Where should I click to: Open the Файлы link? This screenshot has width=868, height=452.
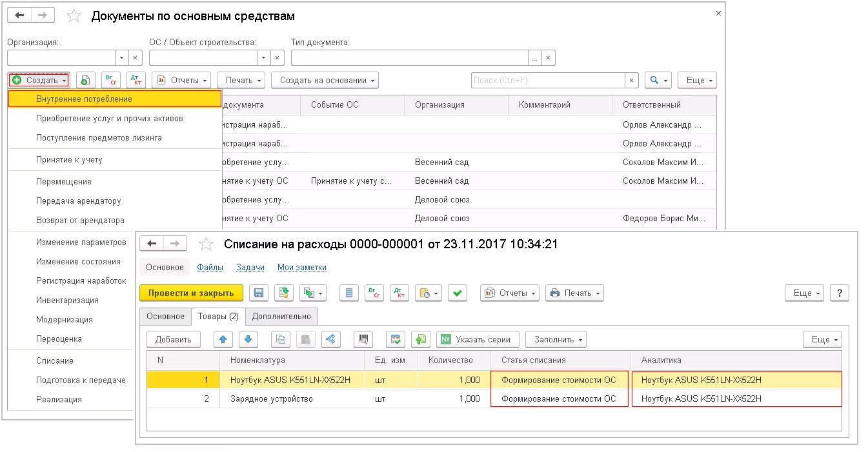(210, 268)
